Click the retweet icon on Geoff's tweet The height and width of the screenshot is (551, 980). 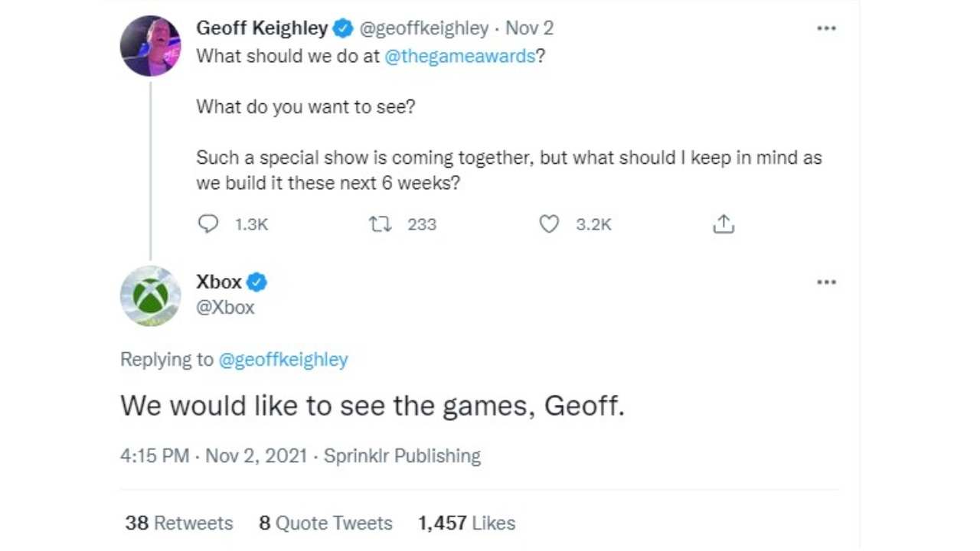click(x=380, y=224)
